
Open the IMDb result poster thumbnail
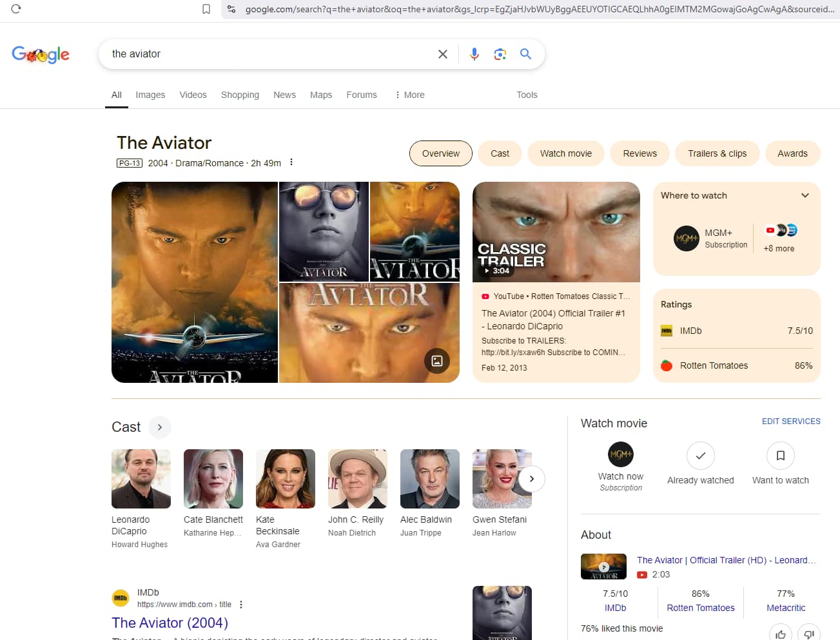(502, 613)
